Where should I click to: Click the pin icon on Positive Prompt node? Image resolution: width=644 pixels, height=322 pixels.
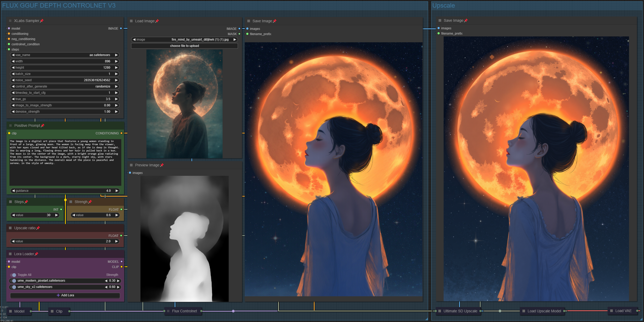point(43,125)
